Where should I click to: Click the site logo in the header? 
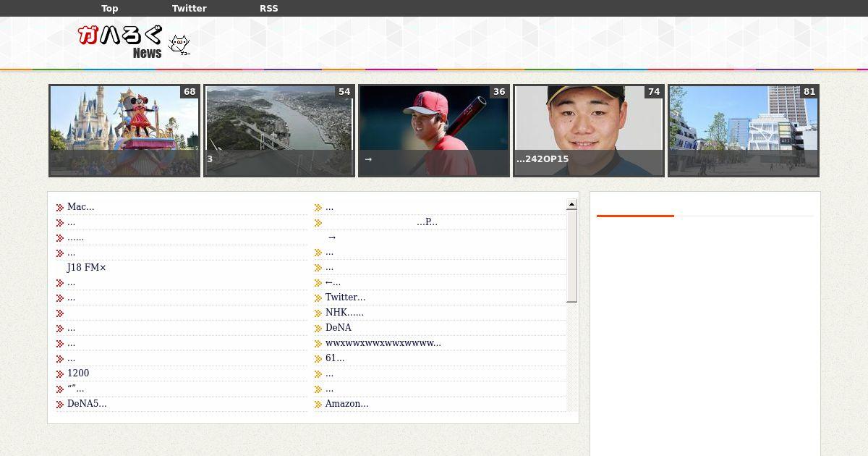[x=120, y=42]
